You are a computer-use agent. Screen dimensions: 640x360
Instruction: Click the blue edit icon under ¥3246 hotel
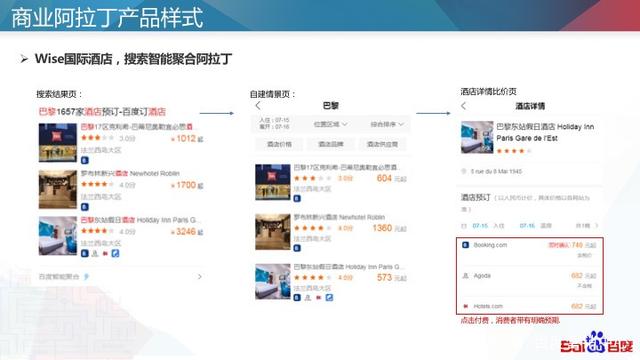(116, 253)
